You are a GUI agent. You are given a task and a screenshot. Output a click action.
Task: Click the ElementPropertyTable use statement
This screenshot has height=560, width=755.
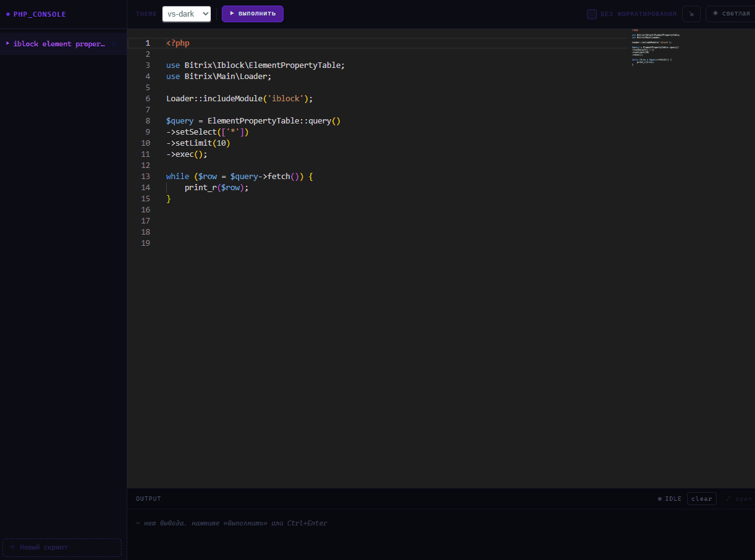click(x=255, y=65)
